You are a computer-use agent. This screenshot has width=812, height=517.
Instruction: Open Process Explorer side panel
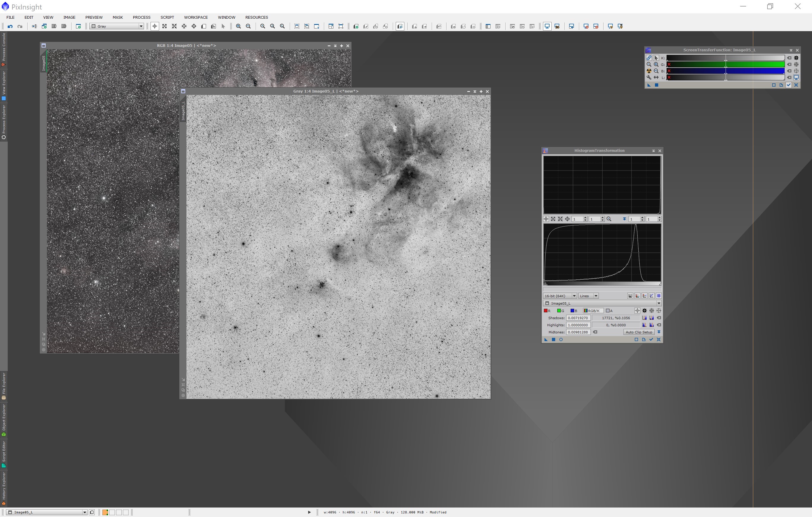coord(4,122)
